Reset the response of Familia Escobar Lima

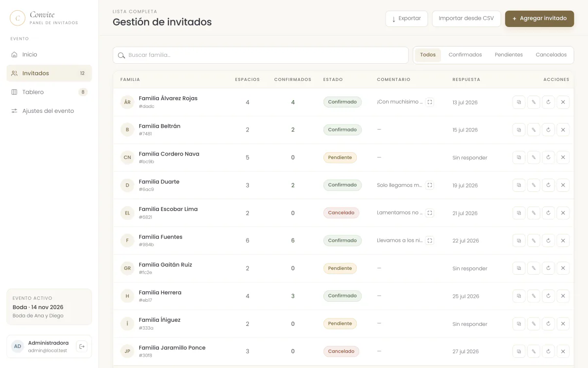548,213
